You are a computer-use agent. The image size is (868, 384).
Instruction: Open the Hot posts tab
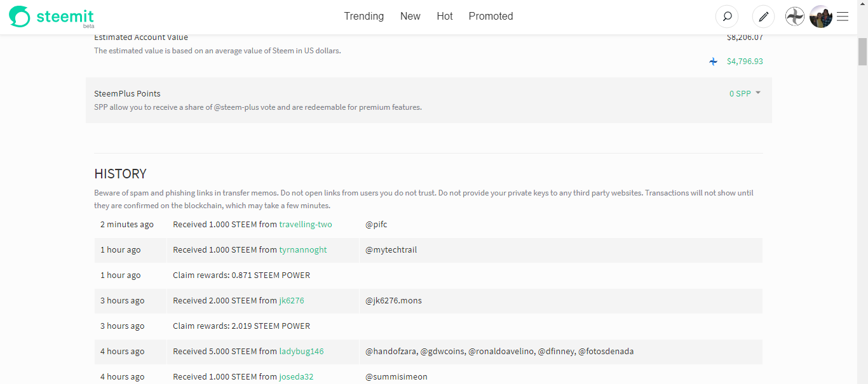pos(445,17)
